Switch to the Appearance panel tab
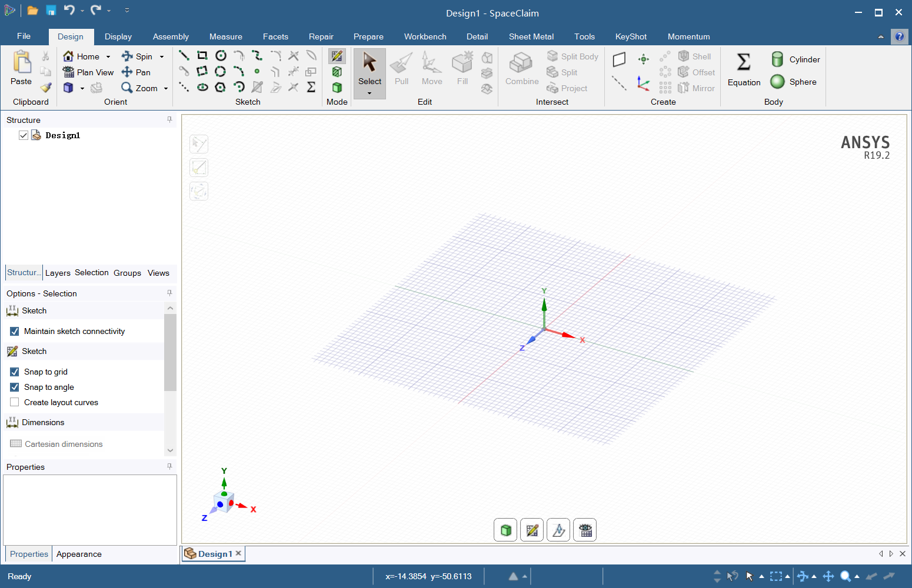This screenshot has height=588, width=912. 79,554
